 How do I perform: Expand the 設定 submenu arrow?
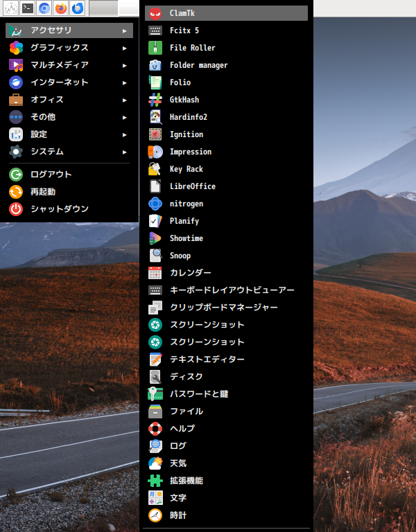125,134
